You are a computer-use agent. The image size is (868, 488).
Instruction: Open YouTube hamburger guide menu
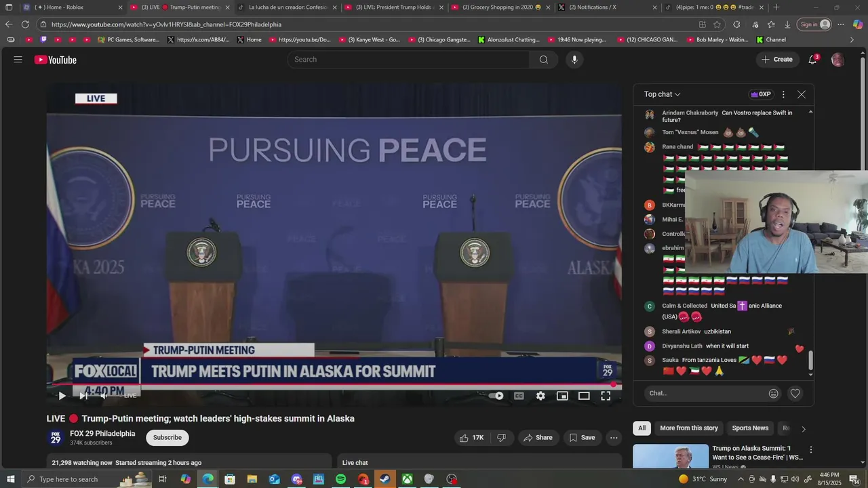click(x=18, y=60)
